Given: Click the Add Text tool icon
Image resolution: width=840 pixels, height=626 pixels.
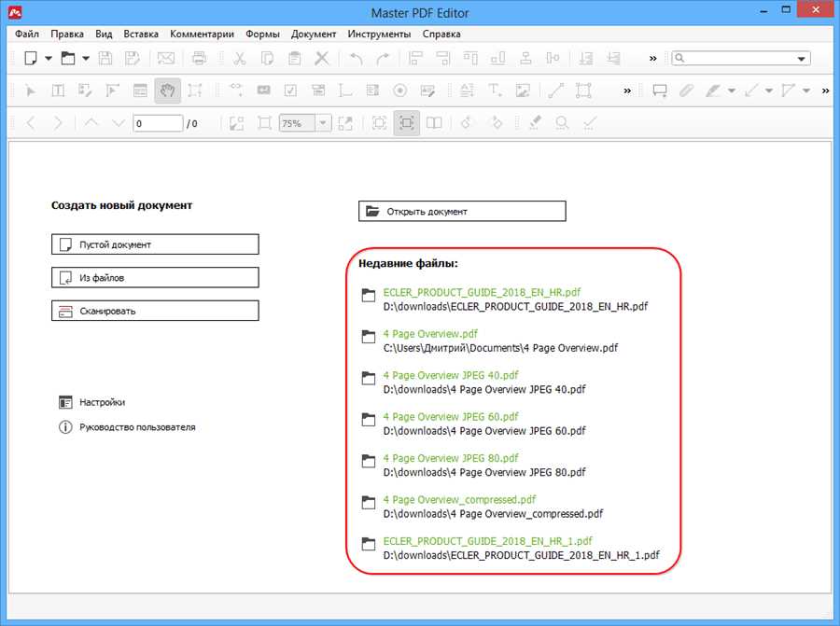Looking at the screenshot, I should click(495, 90).
